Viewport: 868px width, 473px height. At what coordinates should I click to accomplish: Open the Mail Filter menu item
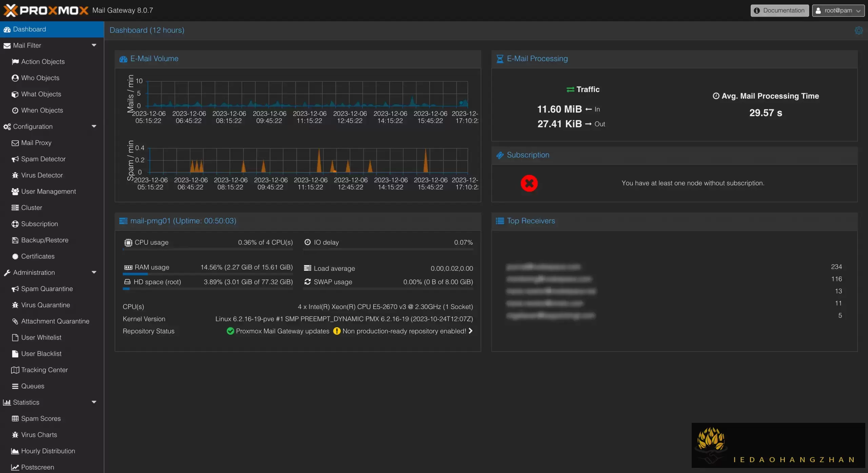(x=52, y=45)
